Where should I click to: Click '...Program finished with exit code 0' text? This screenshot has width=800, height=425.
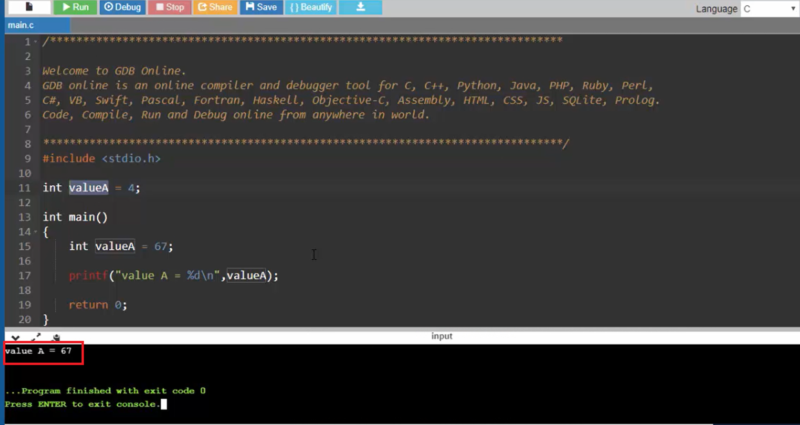(106, 391)
